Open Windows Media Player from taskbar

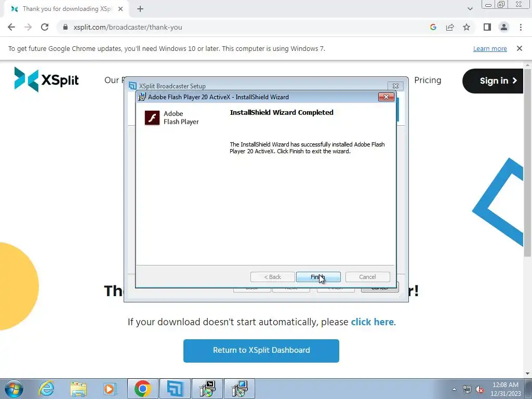tap(110, 389)
